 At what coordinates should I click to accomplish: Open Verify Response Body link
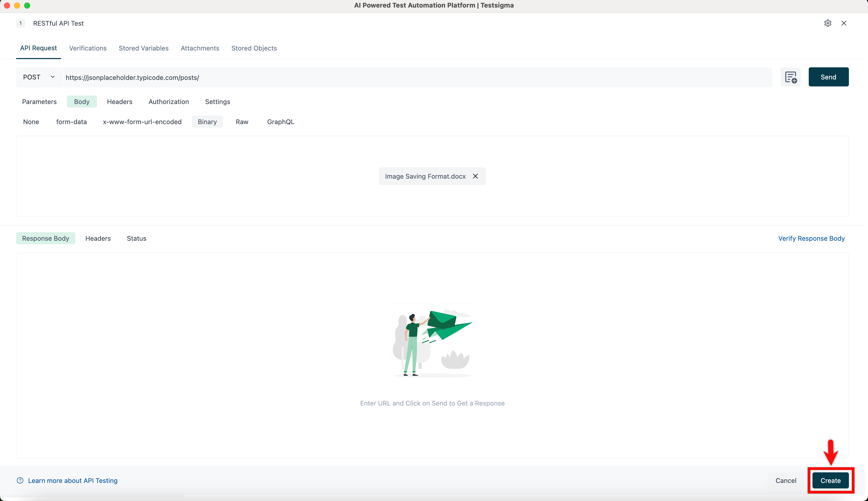(811, 238)
